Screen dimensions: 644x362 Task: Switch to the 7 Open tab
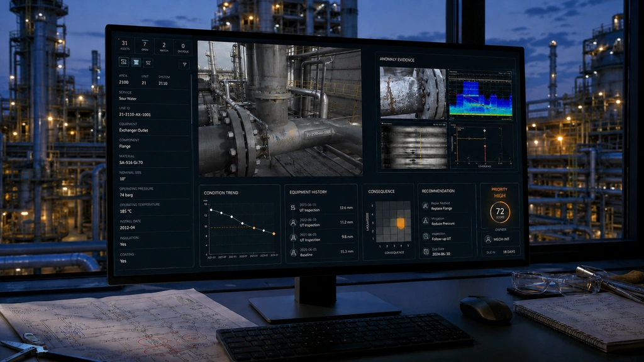(145, 45)
